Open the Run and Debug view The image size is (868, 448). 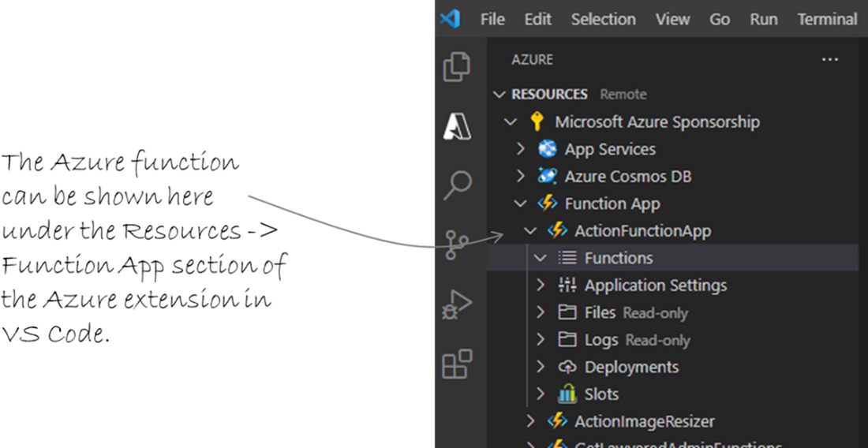click(x=457, y=304)
